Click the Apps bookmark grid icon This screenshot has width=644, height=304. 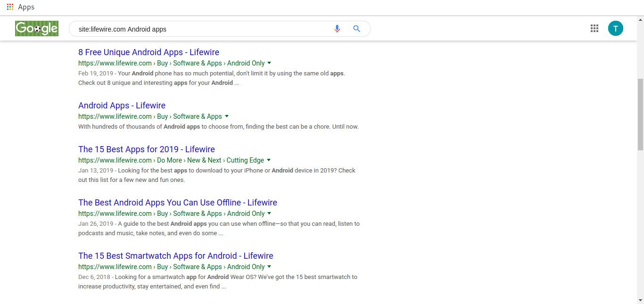10,7
